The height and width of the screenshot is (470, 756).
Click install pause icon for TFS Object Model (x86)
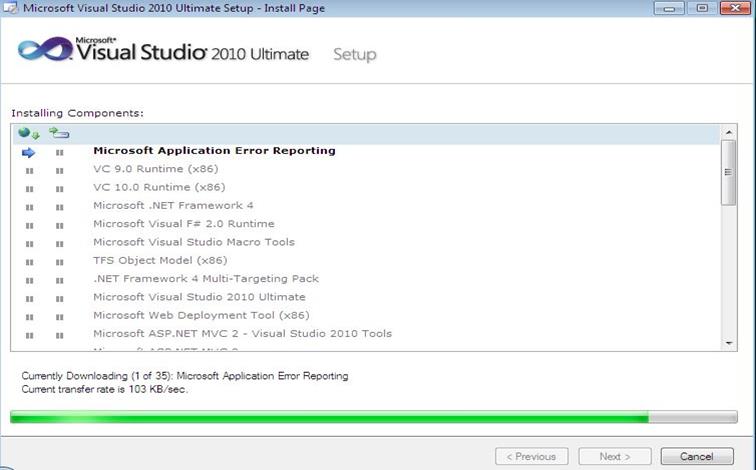59,262
